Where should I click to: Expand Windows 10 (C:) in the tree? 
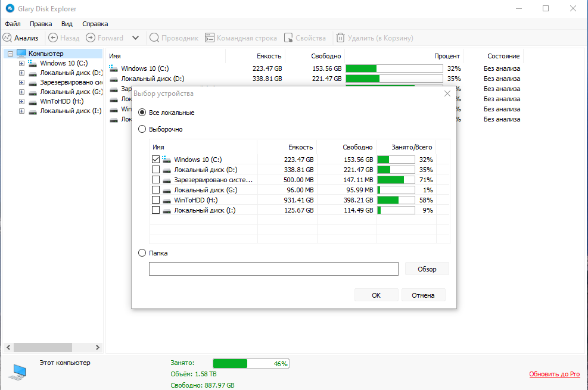[x=22, y=63]
